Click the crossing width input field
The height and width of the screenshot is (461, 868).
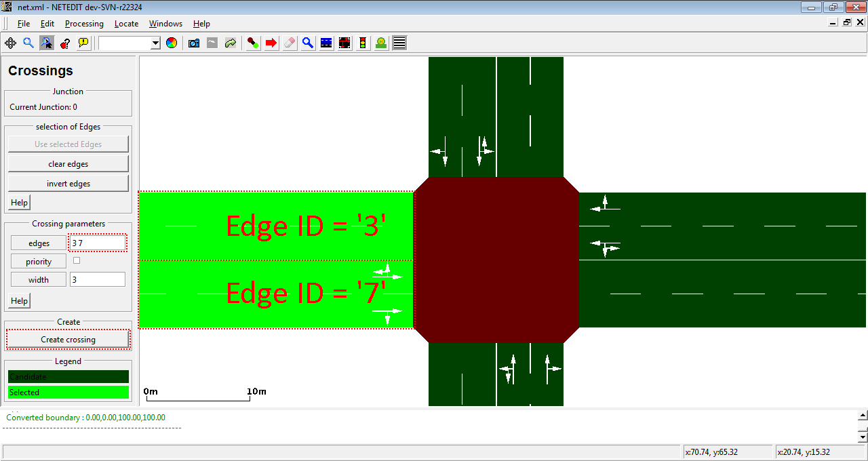[x=98, y=279]
